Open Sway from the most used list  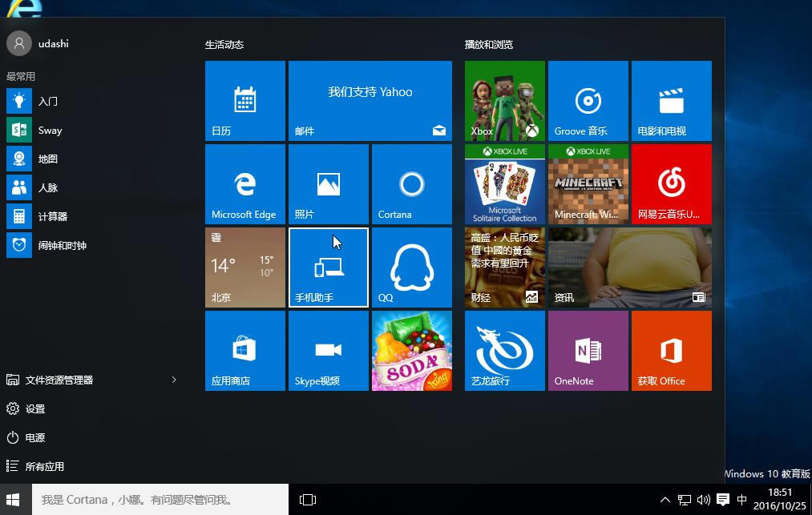click(93, 130)
